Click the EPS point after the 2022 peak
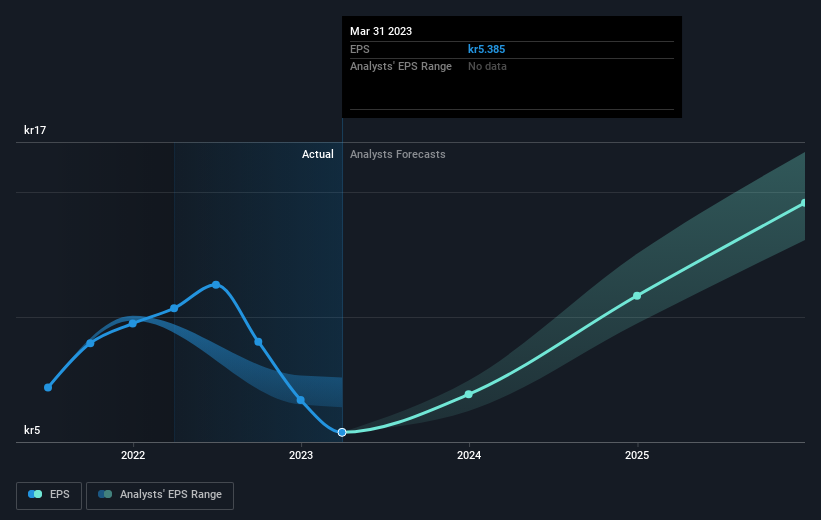The height and width of the screenshot is (520, 821). pos(258,342)
